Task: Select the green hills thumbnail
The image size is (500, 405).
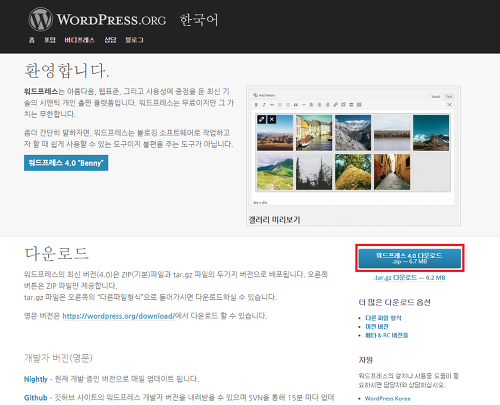Action: click(275, 172)
